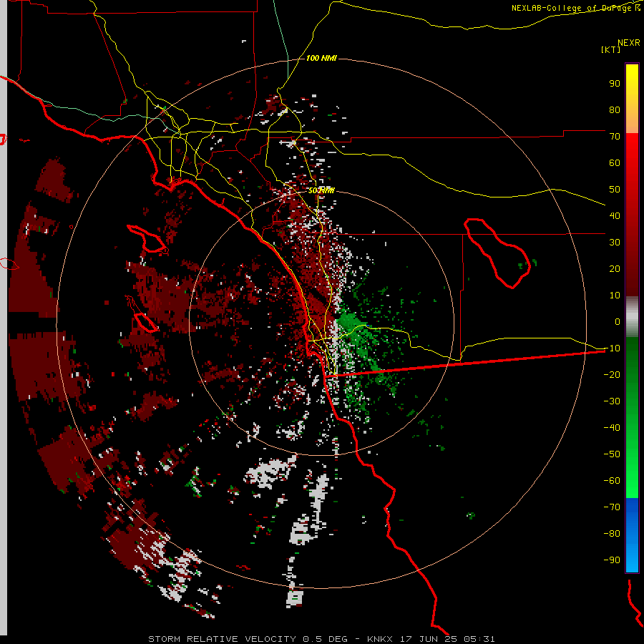Image resolution: width=644 pixels, height=644 pixels.
Task: Click the -90 value on the velocity scale
Action: [612, 560]
